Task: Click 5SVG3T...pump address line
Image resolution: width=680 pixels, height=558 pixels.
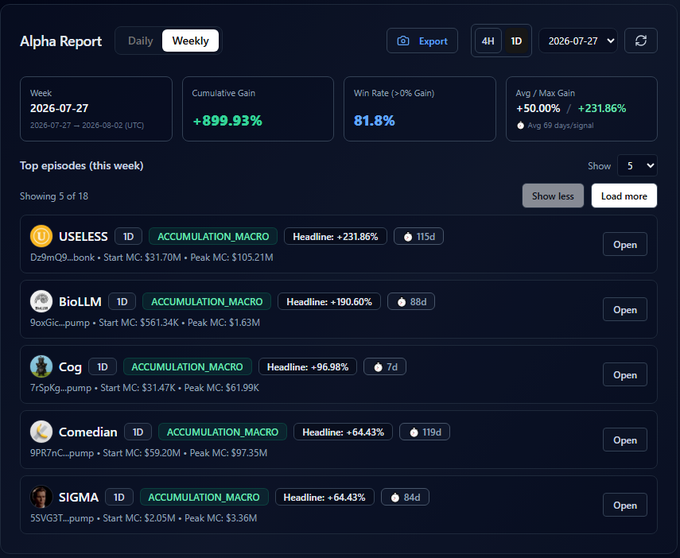Action: click(x=144, y=518)
